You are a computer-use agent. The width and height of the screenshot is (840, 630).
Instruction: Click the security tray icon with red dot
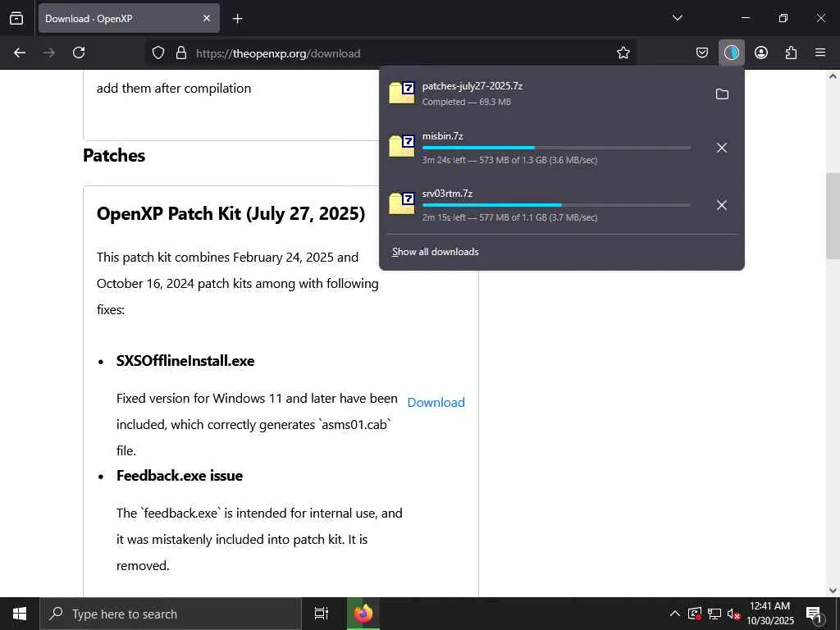[x=694, y=614]
